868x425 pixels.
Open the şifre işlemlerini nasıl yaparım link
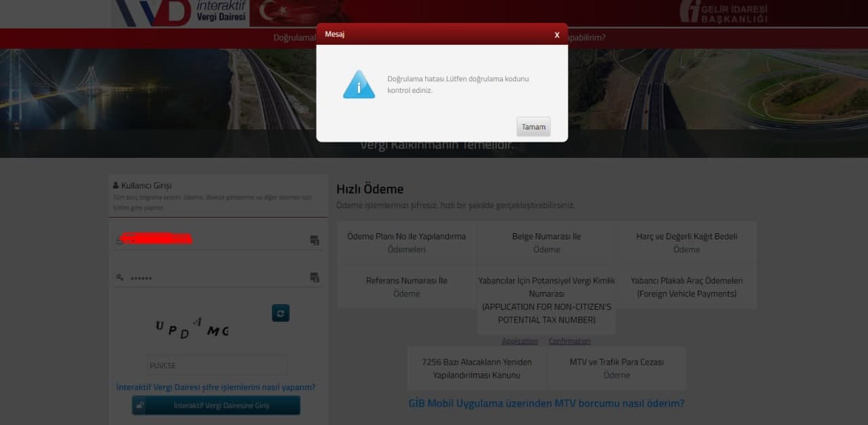click(x=216, y=387)
